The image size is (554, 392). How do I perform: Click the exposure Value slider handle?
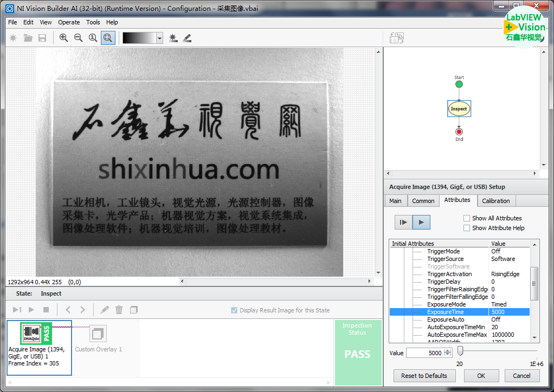click(x=460, y=351)
